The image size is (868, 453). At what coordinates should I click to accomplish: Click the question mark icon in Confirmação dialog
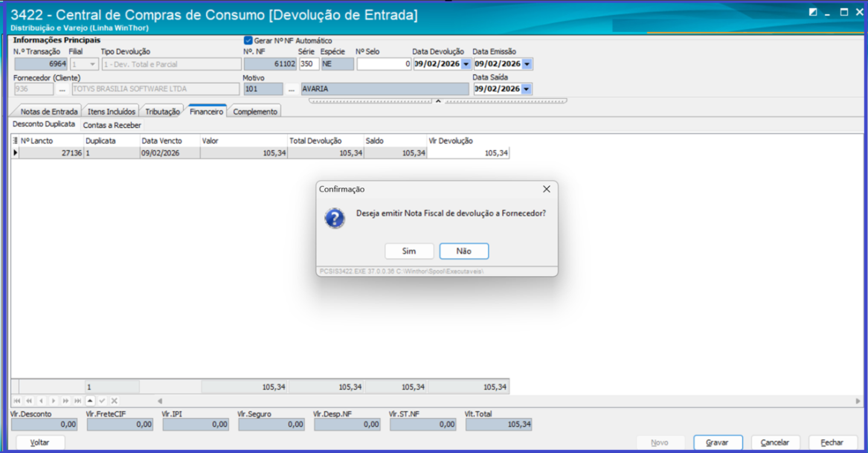pyautogui.click(x=335, y=218)
